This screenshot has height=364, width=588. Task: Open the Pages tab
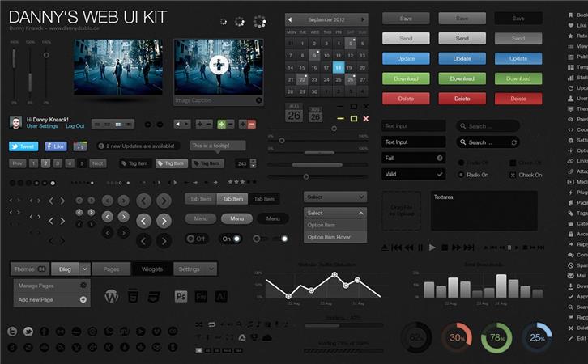pos(111,269)
